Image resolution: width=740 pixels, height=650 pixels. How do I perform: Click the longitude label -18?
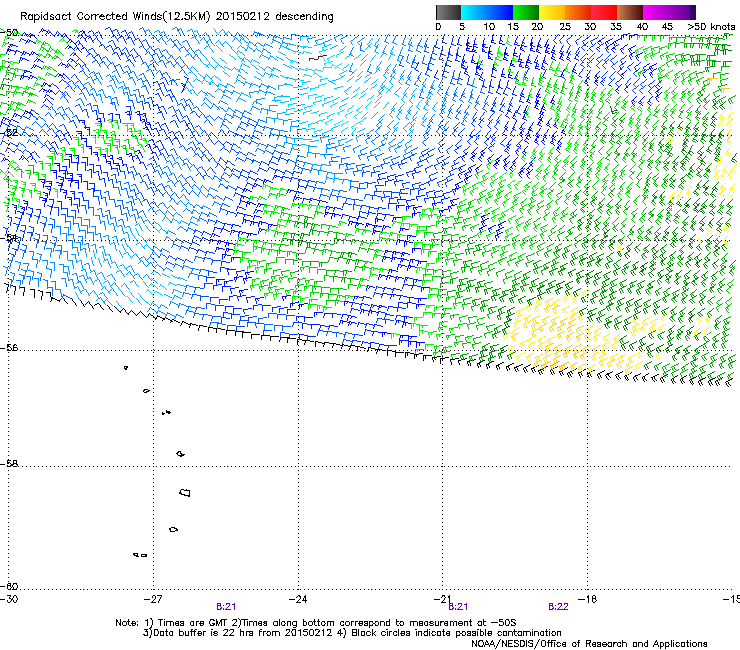tap(588, 599)
